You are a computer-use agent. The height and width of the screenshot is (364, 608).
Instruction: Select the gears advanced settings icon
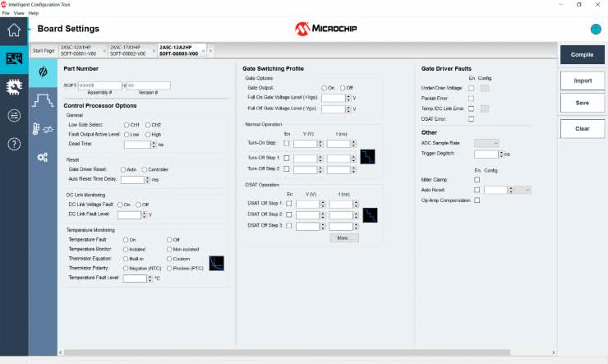(x=43, y=156)
